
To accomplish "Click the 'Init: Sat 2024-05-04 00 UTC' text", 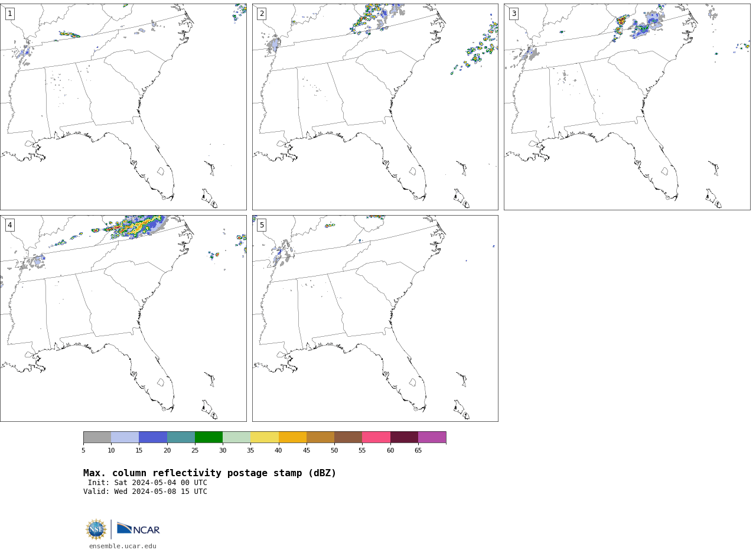I will click(148, 483).
